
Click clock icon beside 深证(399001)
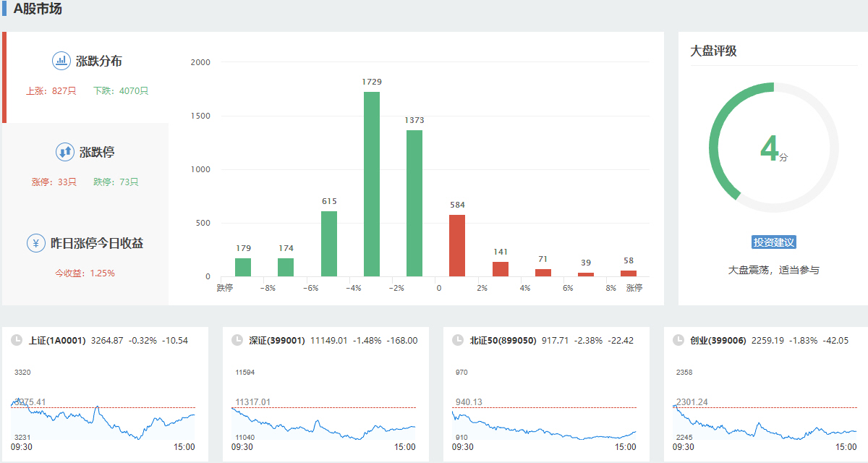click(237, 340)
